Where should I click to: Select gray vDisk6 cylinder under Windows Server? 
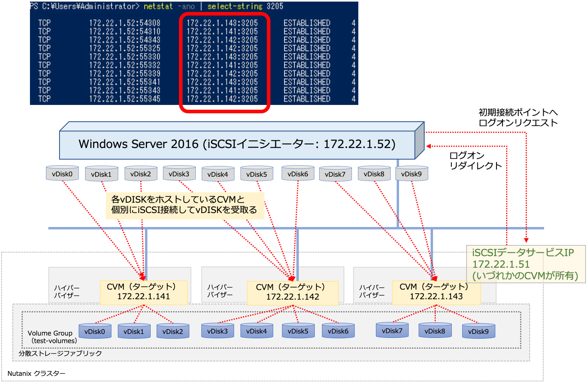pos(298,174)
